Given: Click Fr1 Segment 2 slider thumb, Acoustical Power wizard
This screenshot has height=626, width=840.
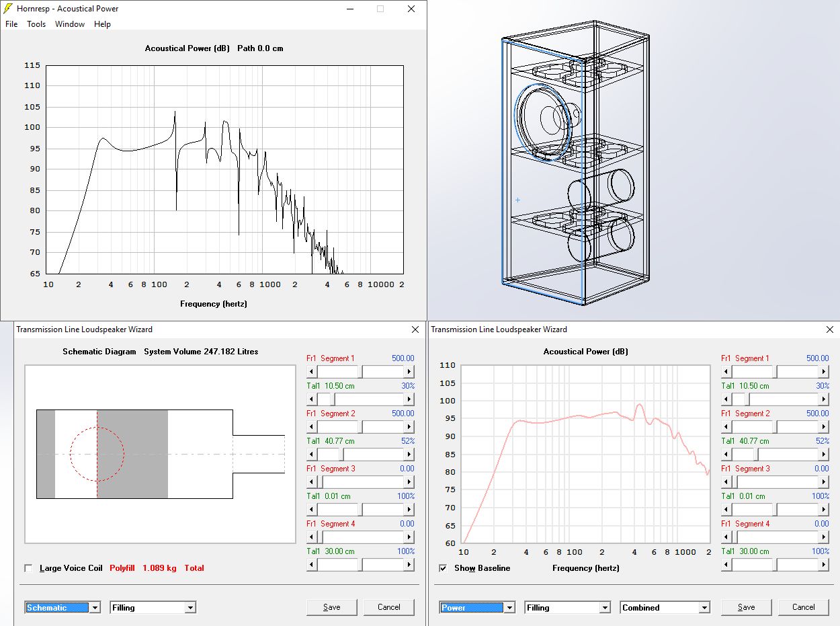Looking at the screenshot, I should click(x=775, y=427).
